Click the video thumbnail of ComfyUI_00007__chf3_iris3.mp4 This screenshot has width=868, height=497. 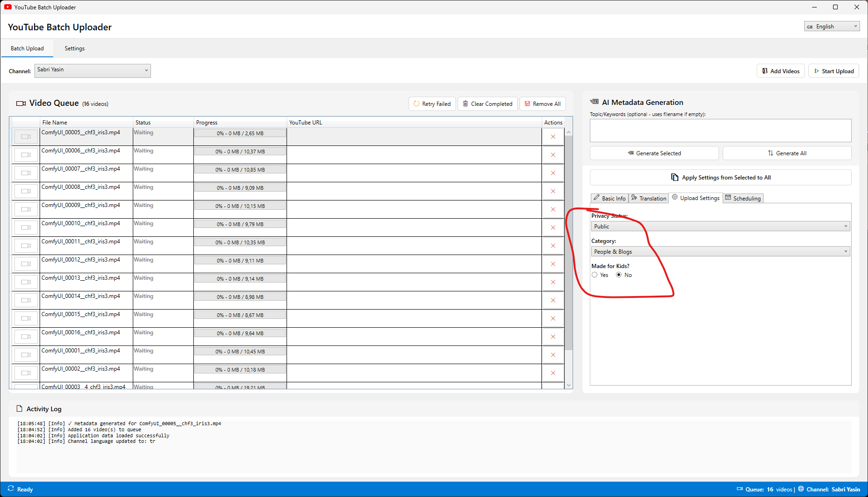26,173
